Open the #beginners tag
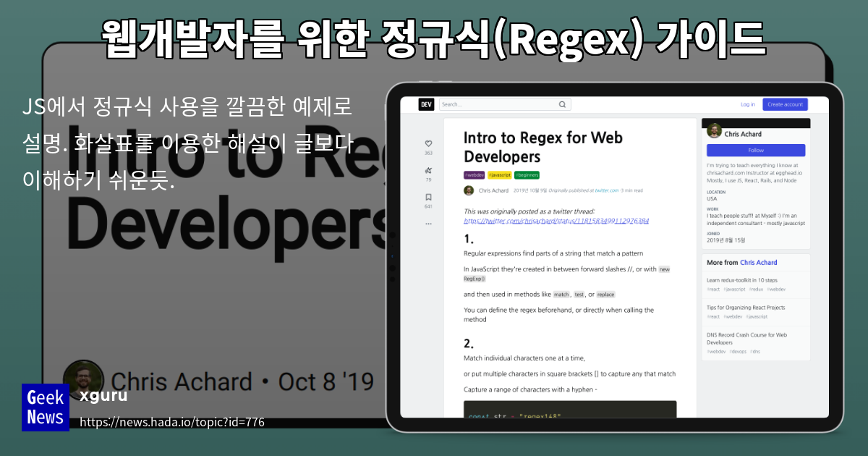The width and height of the screenshot is (868, 456). [527, 174]
